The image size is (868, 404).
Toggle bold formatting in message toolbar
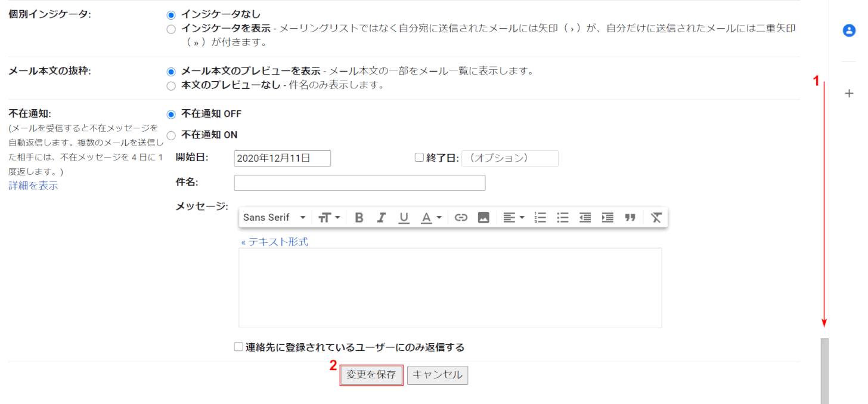coord(359,218)
